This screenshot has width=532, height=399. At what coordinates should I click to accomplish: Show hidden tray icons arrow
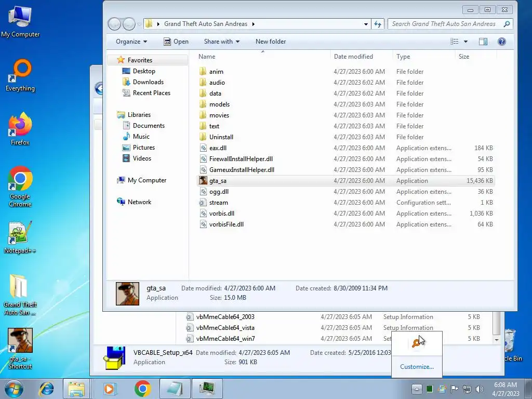pos(417,389)
